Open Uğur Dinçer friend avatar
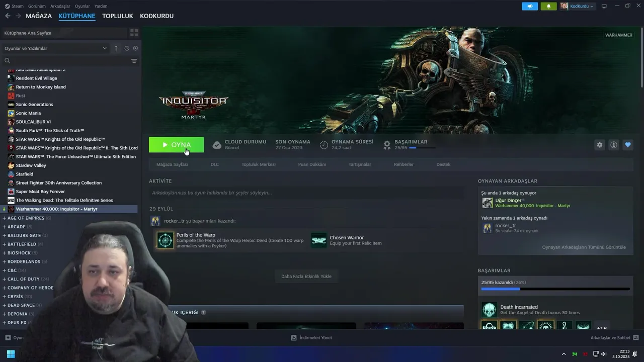Screen dimensions: 644x362 tap(487, 203)
